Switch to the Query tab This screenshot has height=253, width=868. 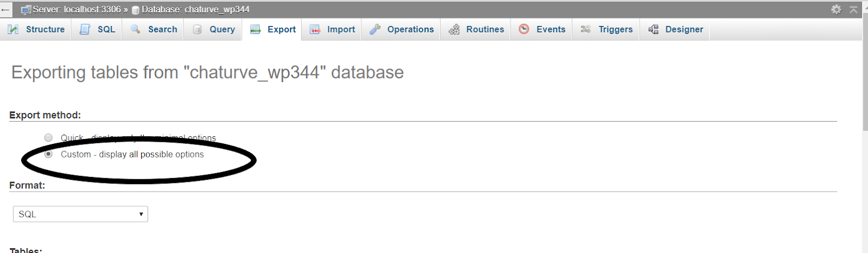[214, 29]
